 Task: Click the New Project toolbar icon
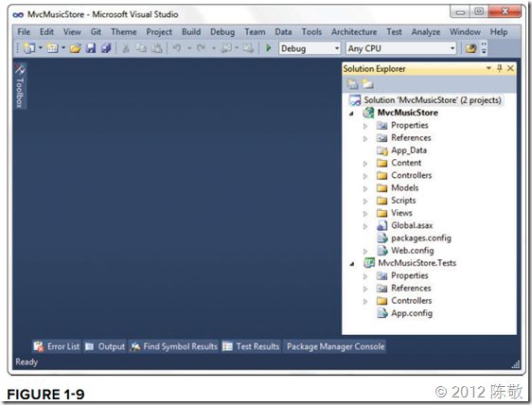29,48
